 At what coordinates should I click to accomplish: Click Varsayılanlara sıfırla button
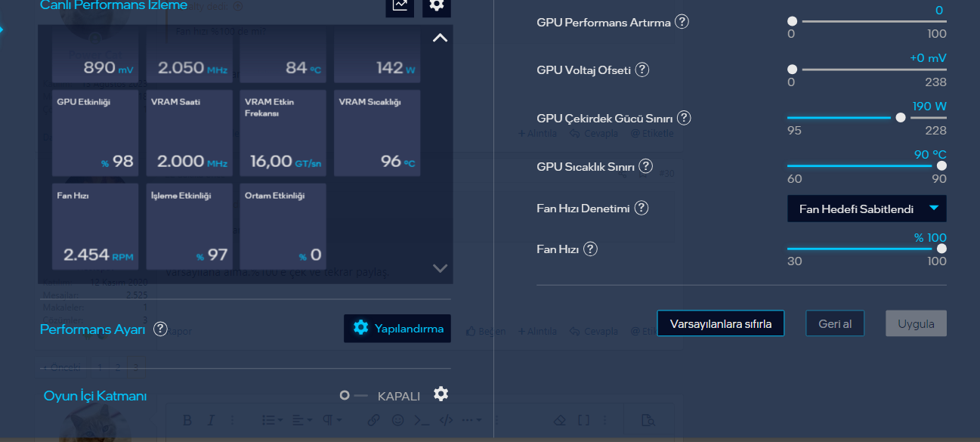point(721,323)
